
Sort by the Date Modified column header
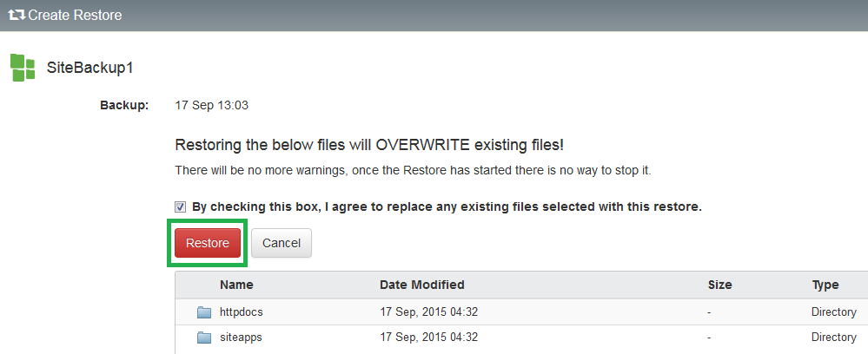[x=421, y=285]
